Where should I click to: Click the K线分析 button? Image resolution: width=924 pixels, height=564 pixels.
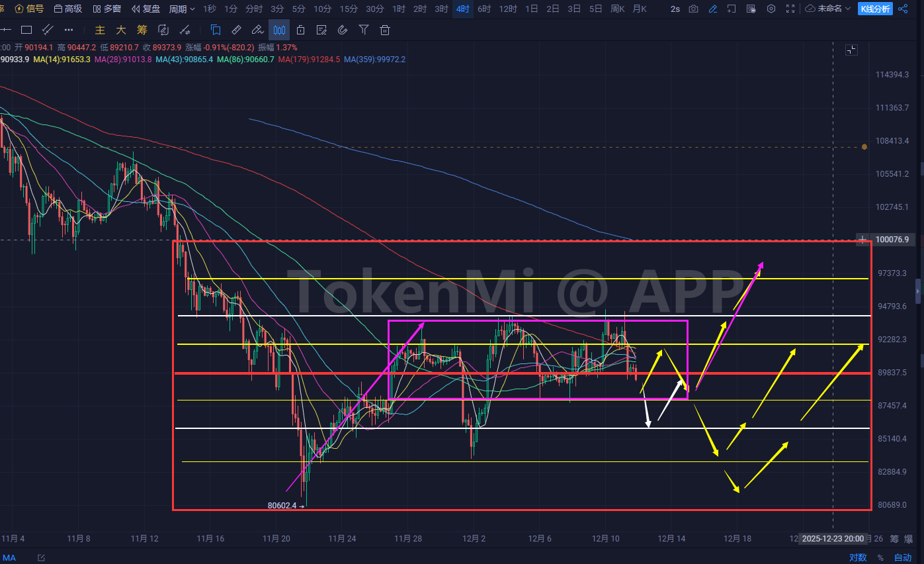875,9
